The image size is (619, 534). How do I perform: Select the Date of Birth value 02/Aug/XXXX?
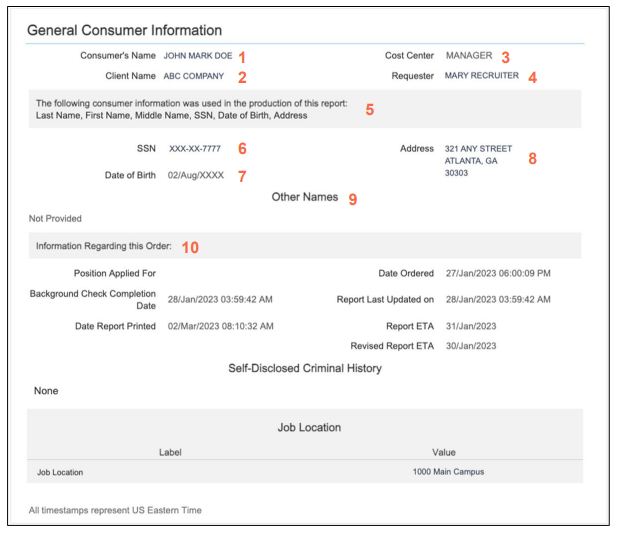pyautogui.click(x=196, y=176)
